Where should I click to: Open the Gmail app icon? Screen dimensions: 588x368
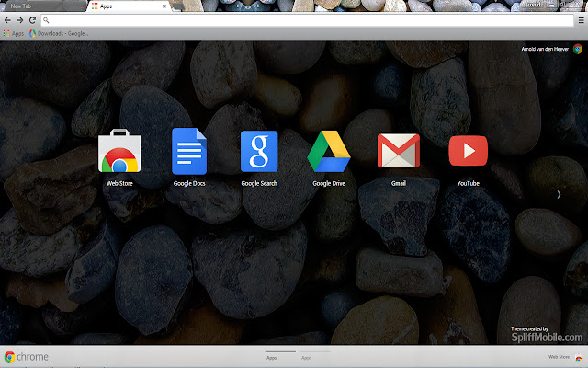click(x=398, y=151)
